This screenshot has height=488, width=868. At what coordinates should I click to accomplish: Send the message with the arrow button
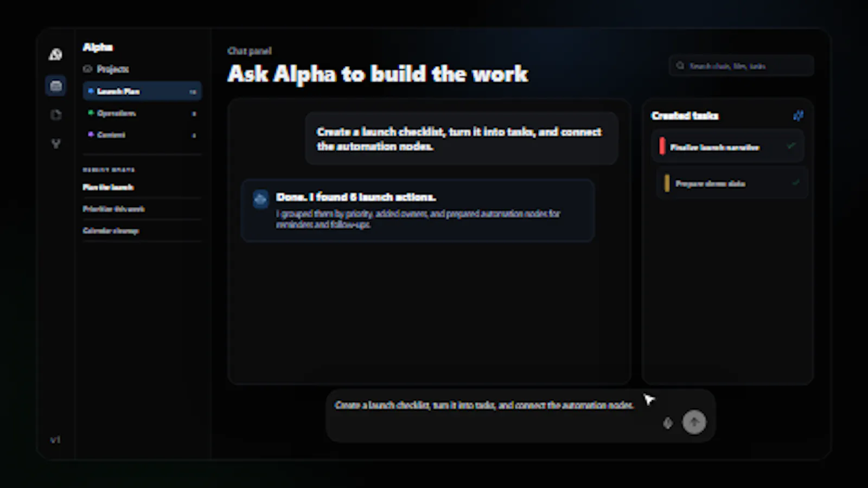pyautogui.click(x=694, y=422)
